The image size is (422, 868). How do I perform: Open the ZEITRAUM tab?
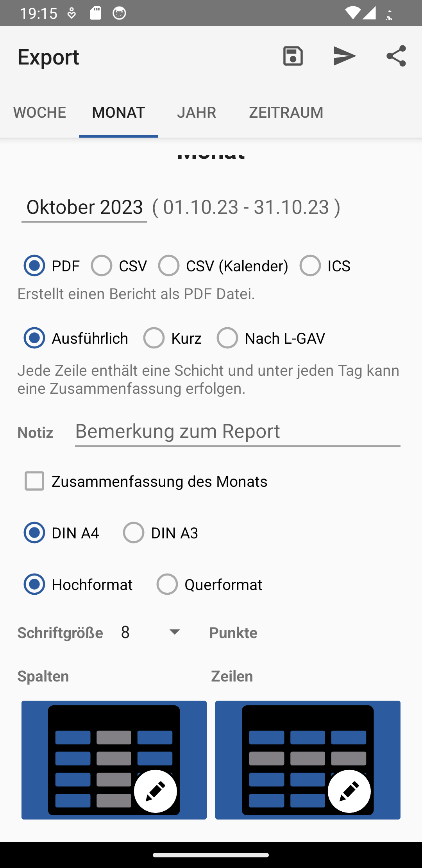(286, 113)
